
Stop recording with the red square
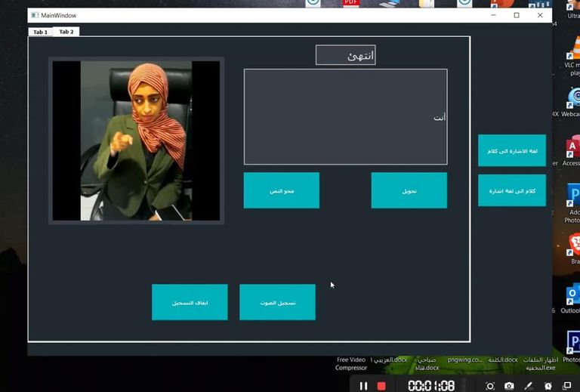click(x=381, y=386)
